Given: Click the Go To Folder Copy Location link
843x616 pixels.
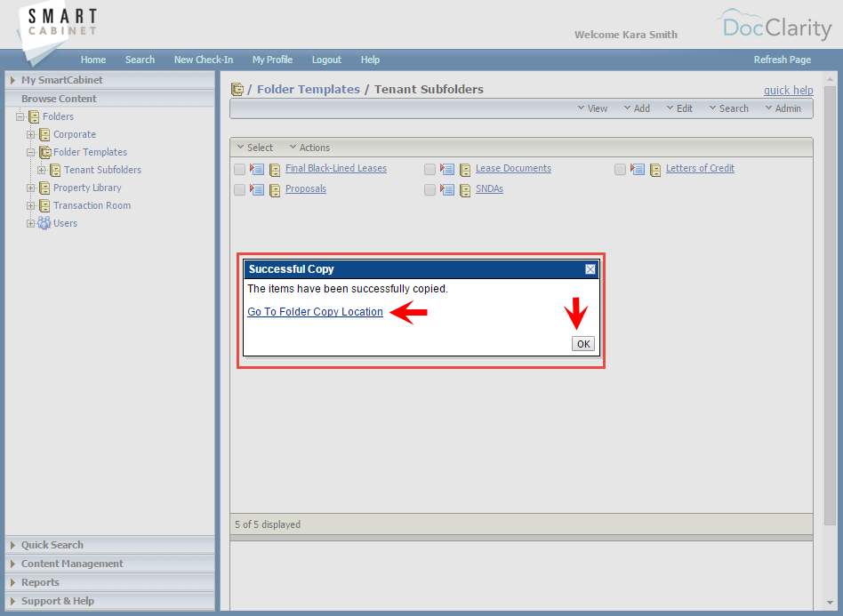Looking at the screenshot, I should tap(315, 312).
